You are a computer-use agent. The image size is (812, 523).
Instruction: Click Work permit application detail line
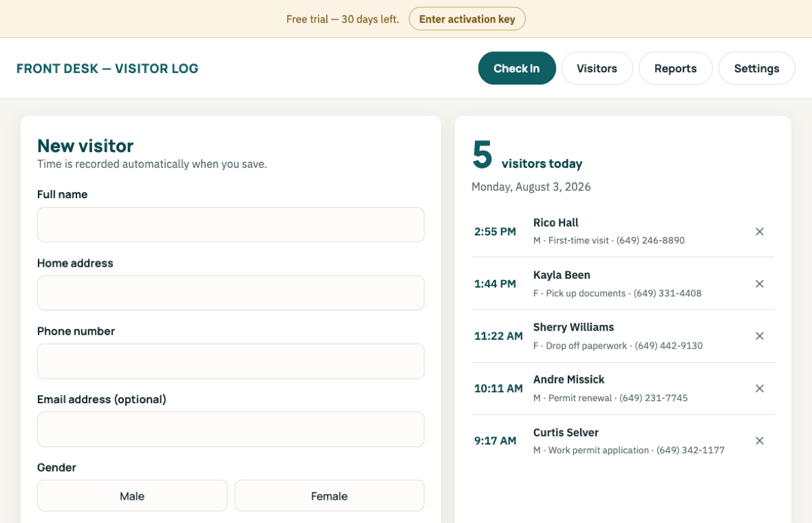coord(629,450)
